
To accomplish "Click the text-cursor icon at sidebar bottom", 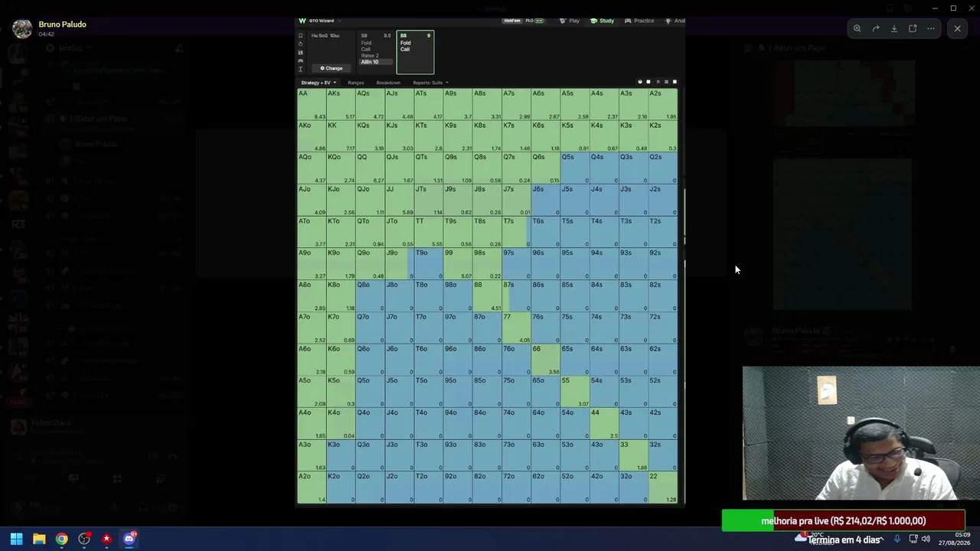I will click(x=300, y=69).
